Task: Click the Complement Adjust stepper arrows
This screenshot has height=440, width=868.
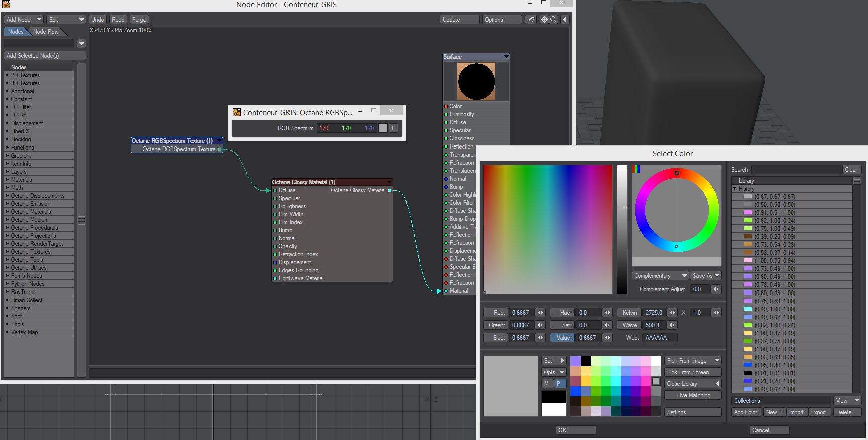Action: pos(716,289)
